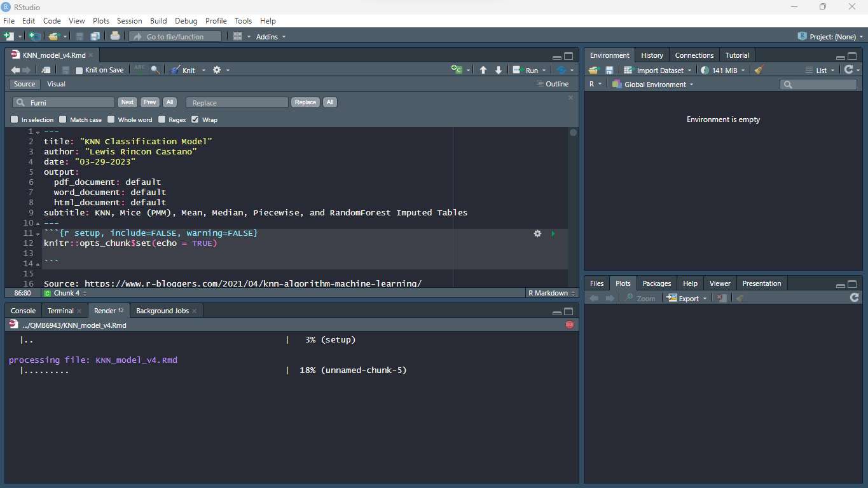Click the Publish icon in editor toolbar
The image size is (868, 488).
tap(561, 70)
